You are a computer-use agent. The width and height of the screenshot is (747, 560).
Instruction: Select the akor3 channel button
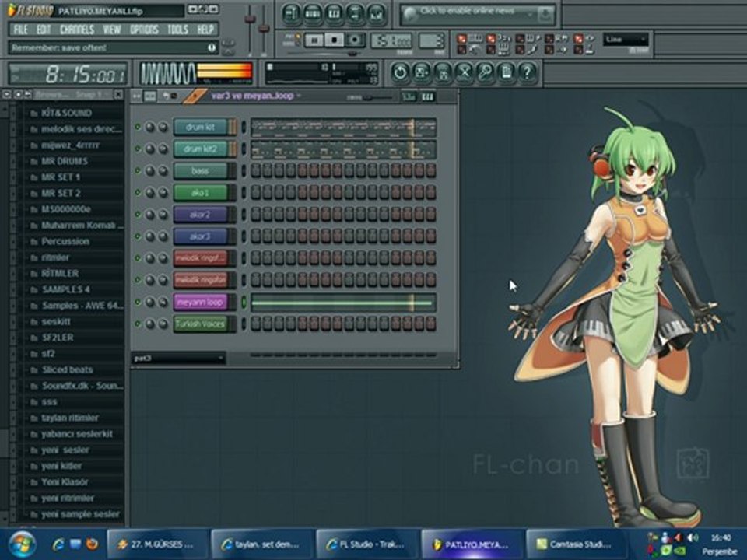coord(200,236)
